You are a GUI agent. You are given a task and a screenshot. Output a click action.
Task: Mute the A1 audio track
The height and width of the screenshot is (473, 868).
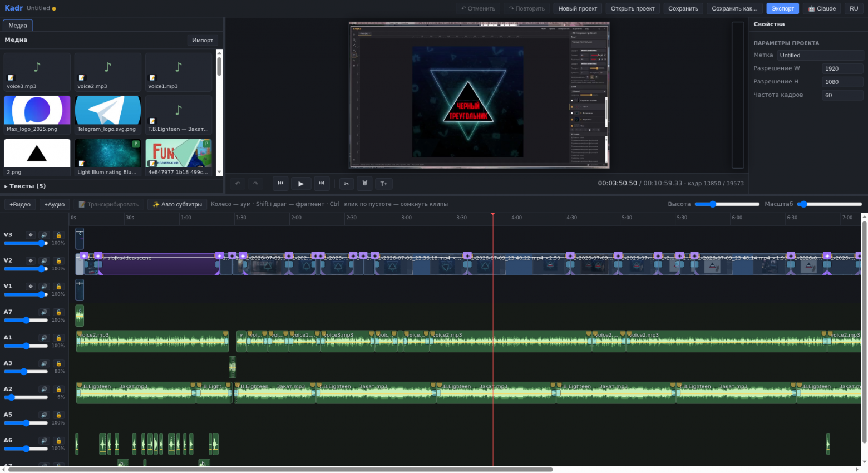(45, 338)
